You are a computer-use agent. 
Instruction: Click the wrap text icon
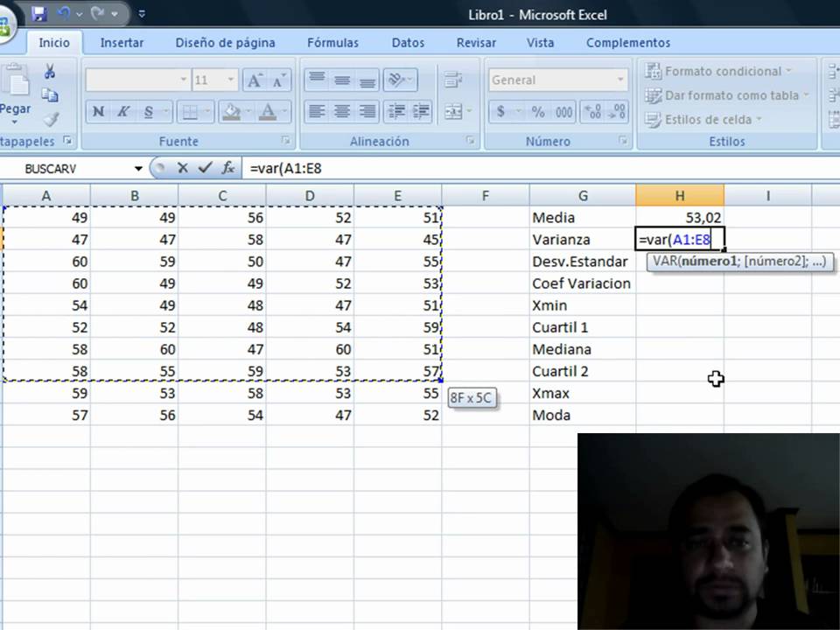(453, 80)
